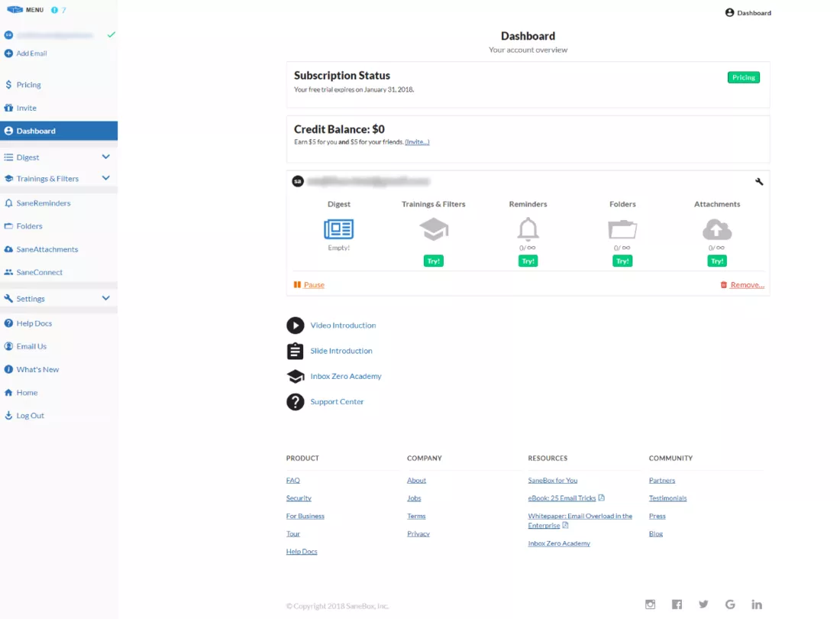Open the Testimonials footer link
Image resolution: width=840 pixels, height=619 pixels.
667,498
